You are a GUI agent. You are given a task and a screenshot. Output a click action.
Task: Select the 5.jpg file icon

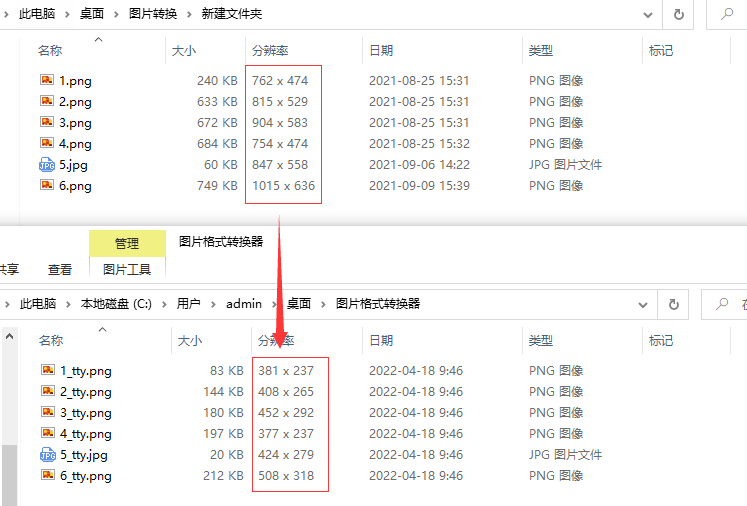[x=47, y=165]
